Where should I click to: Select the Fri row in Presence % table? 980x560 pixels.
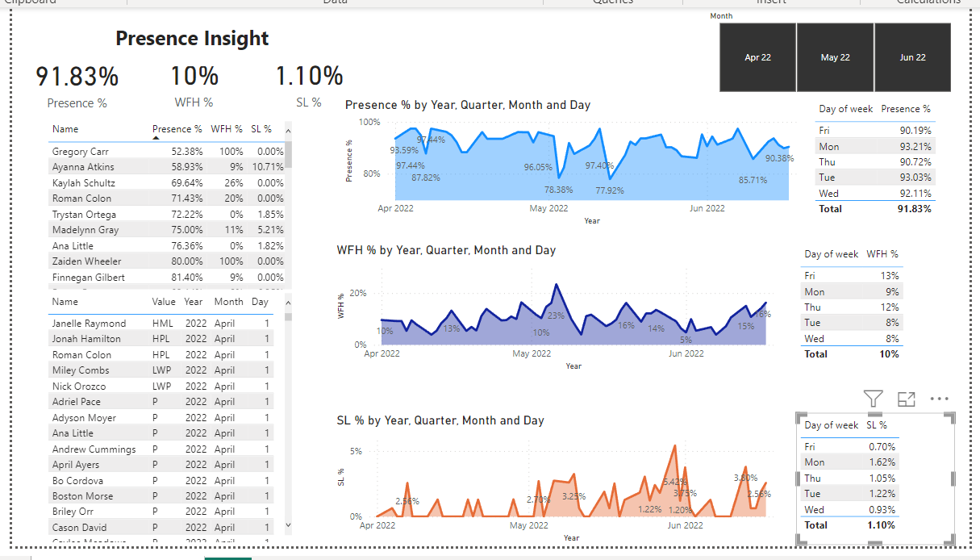click(875, 130)
